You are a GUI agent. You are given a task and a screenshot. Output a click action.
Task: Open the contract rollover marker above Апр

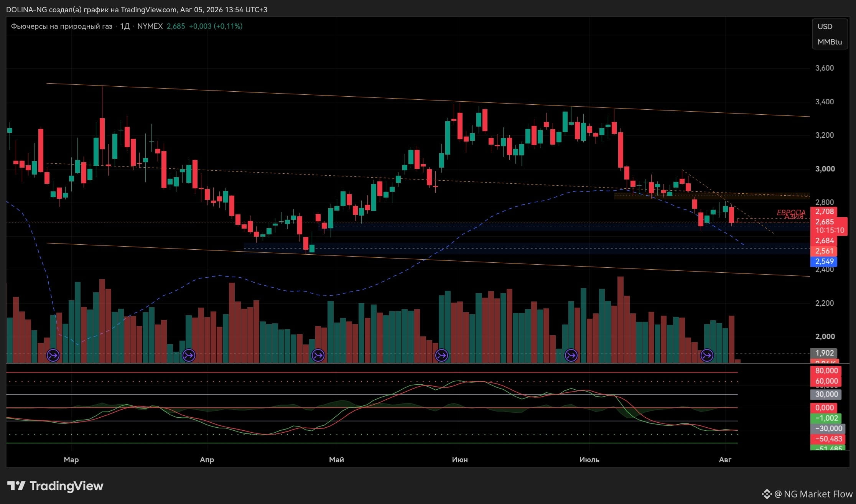pyautogui.click(x=189, y=356)
